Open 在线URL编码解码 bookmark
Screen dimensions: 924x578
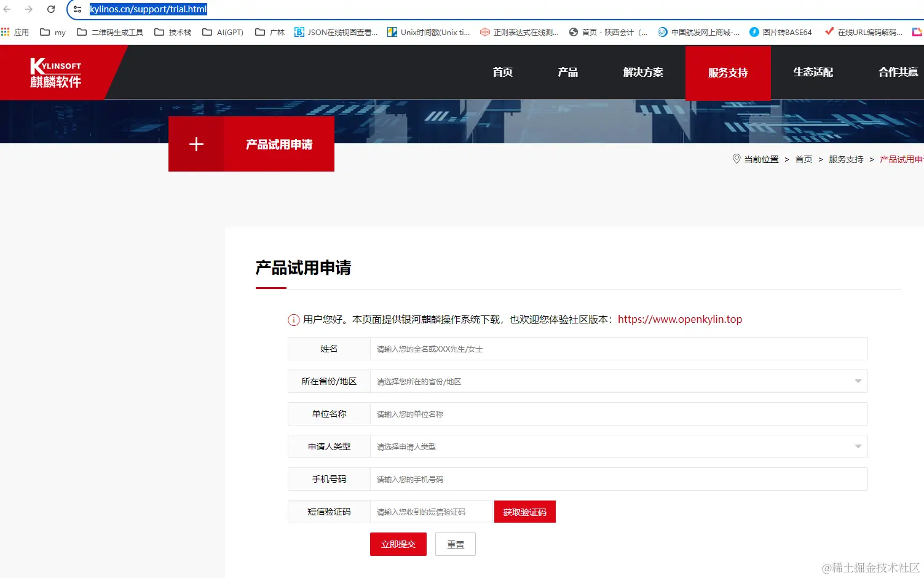point(864,32)
